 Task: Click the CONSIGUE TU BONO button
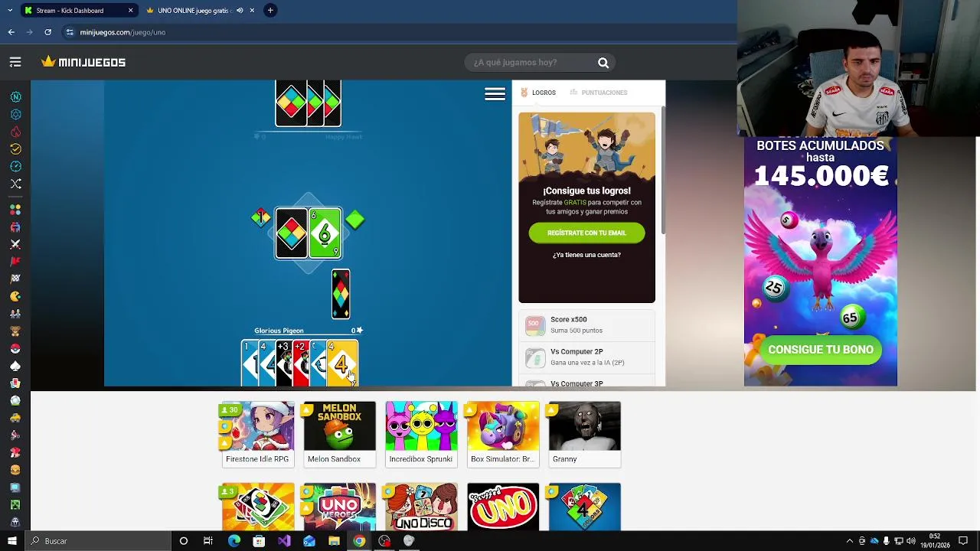(x=821, y=350)
